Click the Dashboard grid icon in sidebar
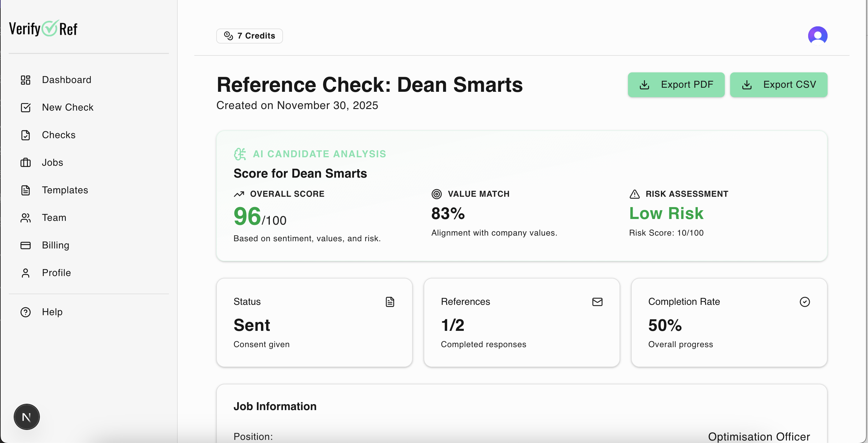 point(26,80)
